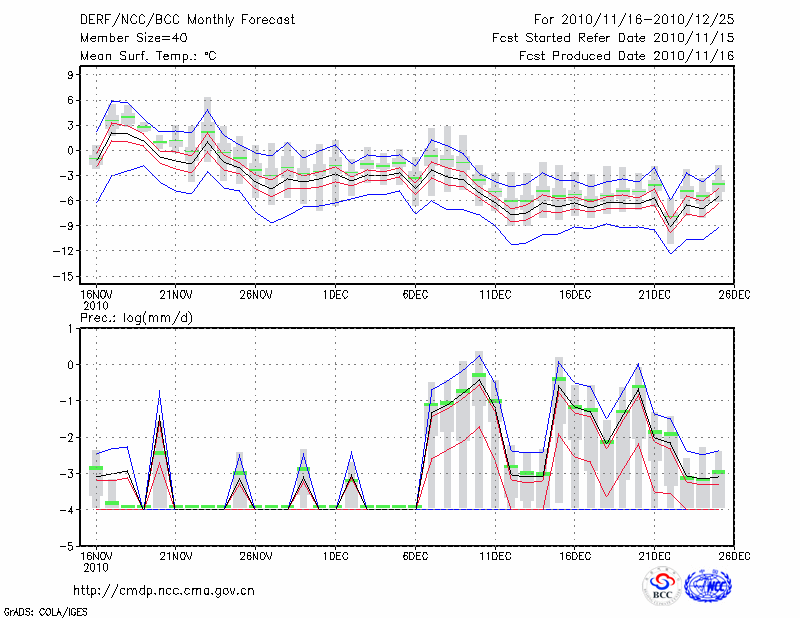The width and height of the screenshot is (800, 618).
Task: Click 26DEC tick on the precipitation chart
Action: pyautogui.click(x=734, y=556)
